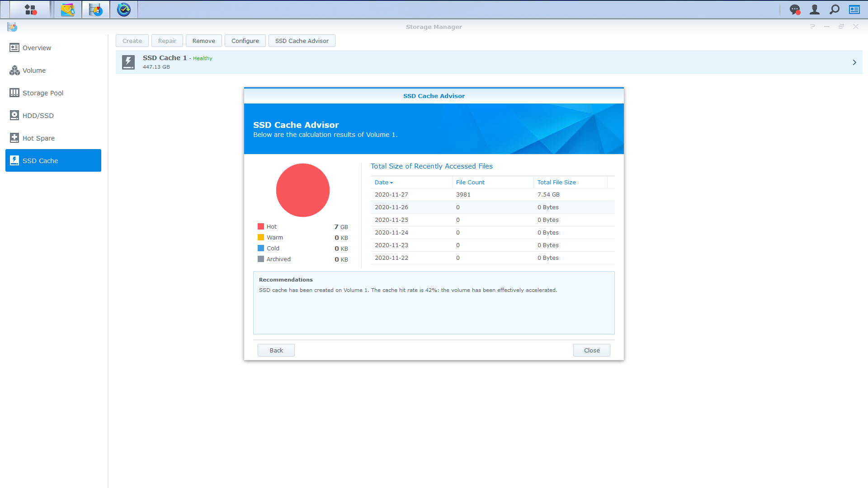The image size is (868, 488).
Task: Open the main menu grid icon
Action: point(30,9)
